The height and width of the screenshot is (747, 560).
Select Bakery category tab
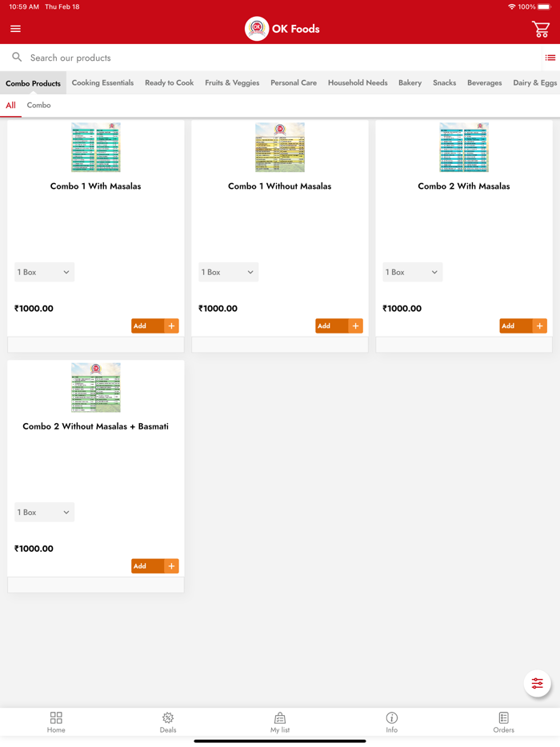coord(410,83)
